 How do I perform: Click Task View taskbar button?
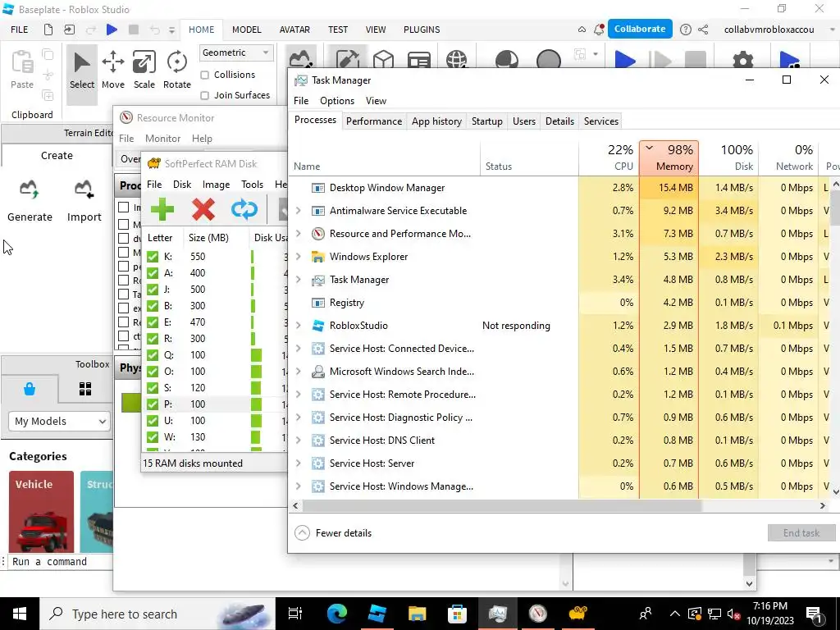pos(295,613)
